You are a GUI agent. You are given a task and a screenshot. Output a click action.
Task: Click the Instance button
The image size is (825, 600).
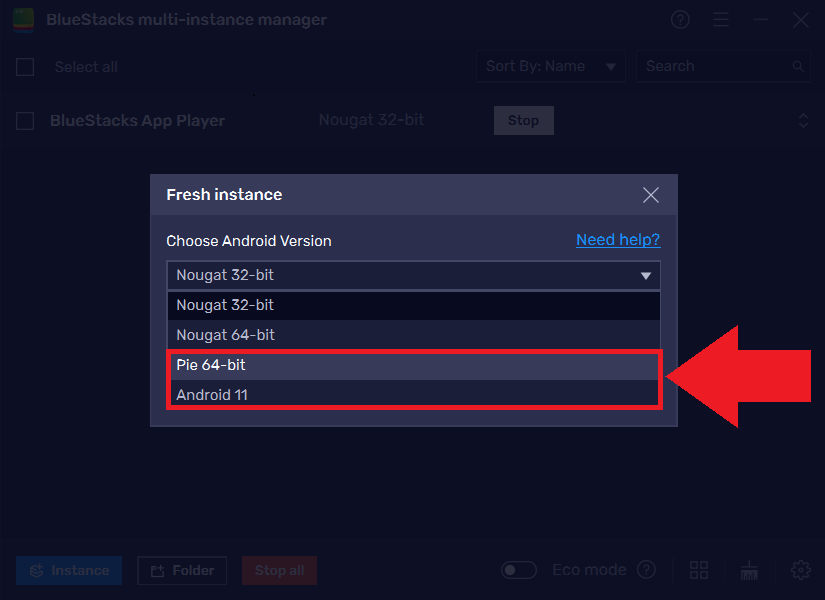click(69, 571)
